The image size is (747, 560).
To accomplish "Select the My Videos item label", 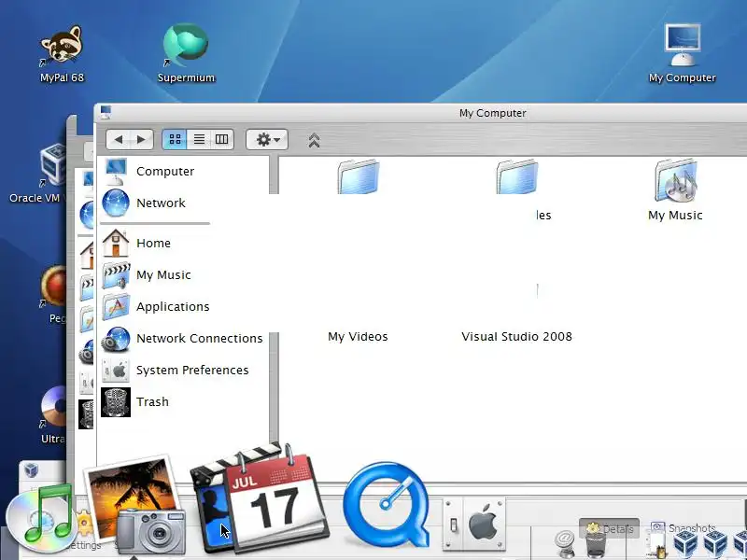I will click(x=358, y=337).
